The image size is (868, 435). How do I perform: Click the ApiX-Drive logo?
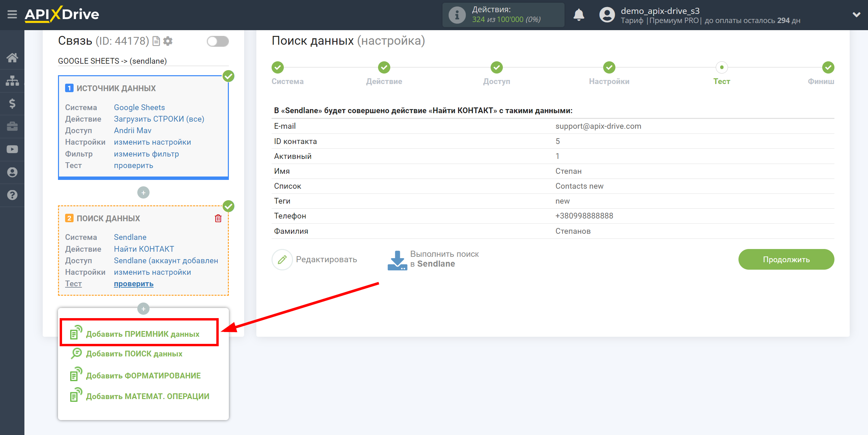coord(62,15)
